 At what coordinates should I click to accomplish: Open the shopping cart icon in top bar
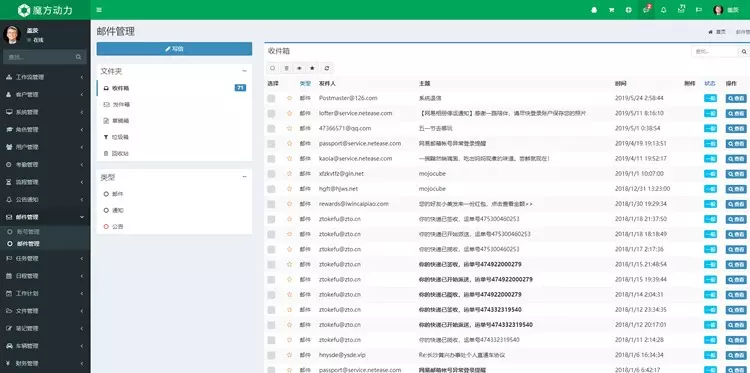tap(611, 10)
